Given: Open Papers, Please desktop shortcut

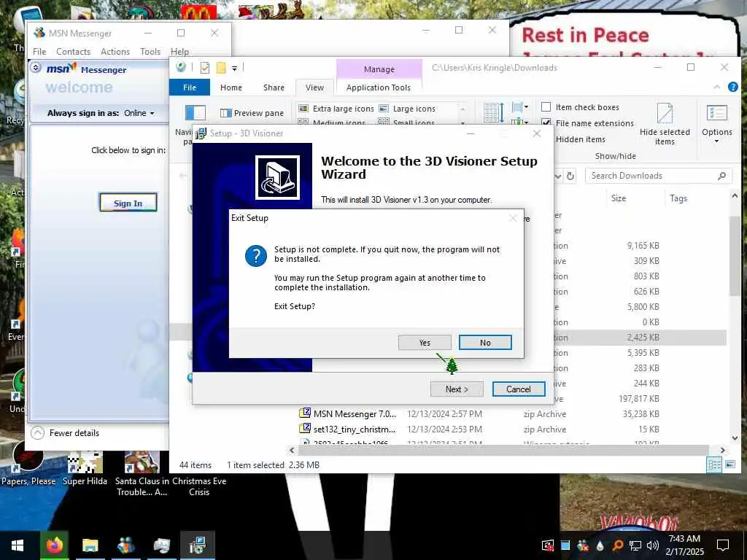Looking at the screenshot, I should (x=28, y=464).
